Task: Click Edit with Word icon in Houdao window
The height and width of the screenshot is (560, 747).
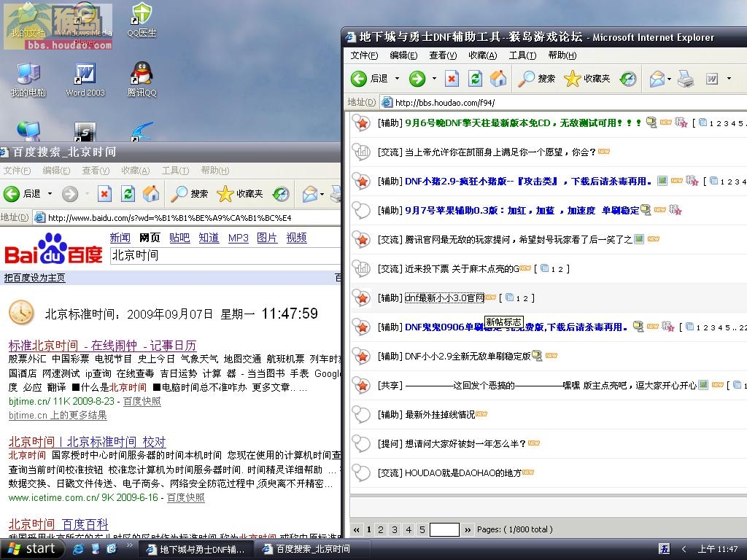Action: [x=712, y=79]
